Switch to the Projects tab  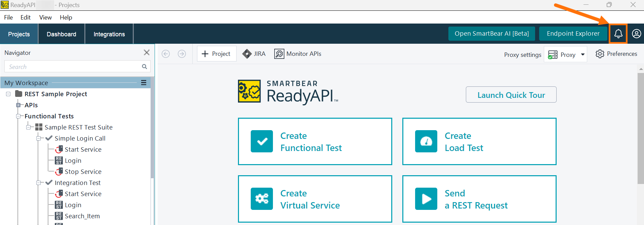19,34
